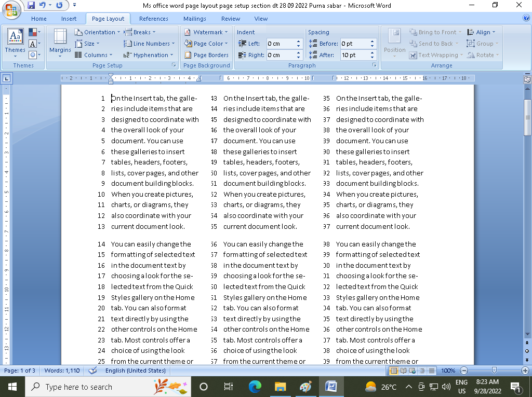532x397 pixels.
Task: Open Word Help question mark icon
Action: click(x=526, y=19)
